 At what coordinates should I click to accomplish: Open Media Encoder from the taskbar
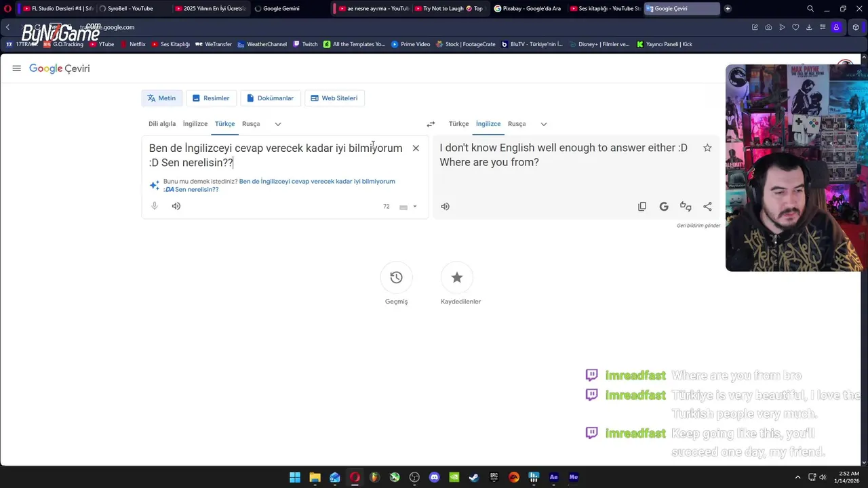574,477
